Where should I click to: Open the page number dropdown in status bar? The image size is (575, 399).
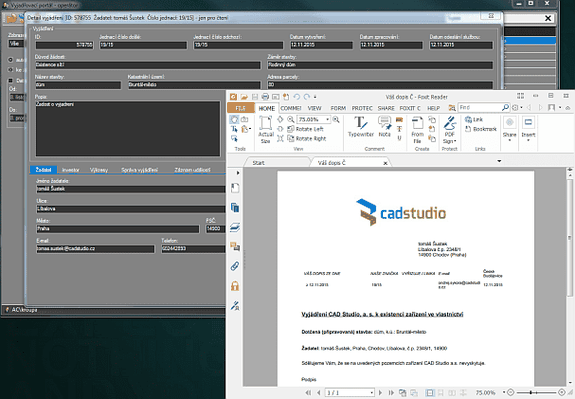(x=371, y=393)
